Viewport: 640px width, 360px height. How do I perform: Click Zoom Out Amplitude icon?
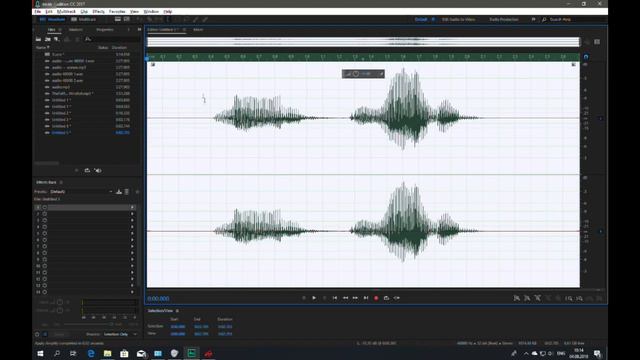pyautogui.click(x=527, y=298)
